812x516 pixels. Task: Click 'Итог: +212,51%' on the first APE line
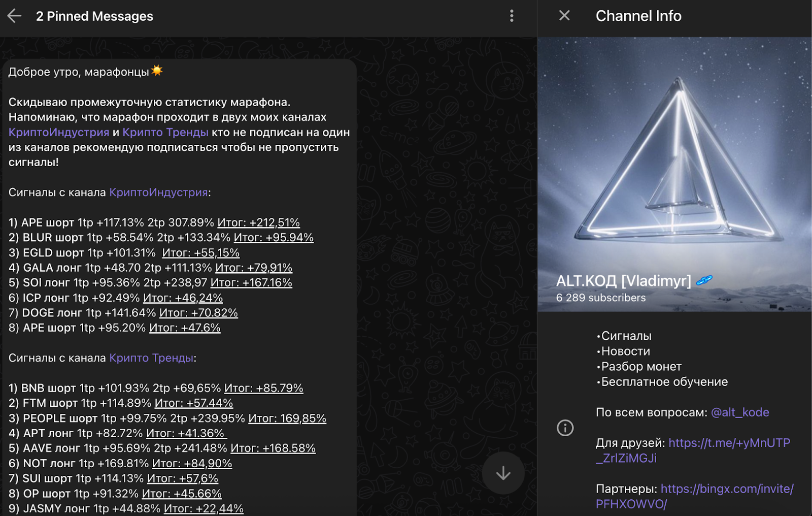coord(259,222)
